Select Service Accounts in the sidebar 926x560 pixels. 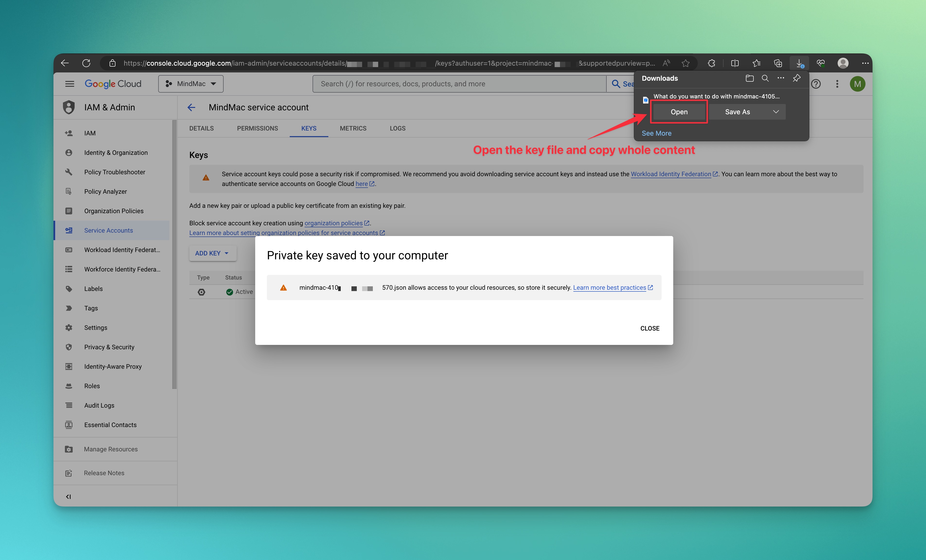click(x=109, y=230)
